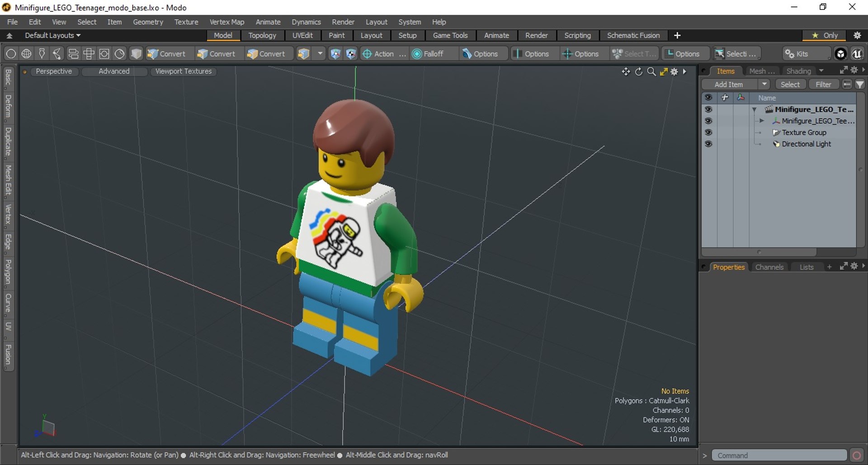Click the work plane axis icon
The height and width of the screenshot is (465, 868).
click(335, 54)
